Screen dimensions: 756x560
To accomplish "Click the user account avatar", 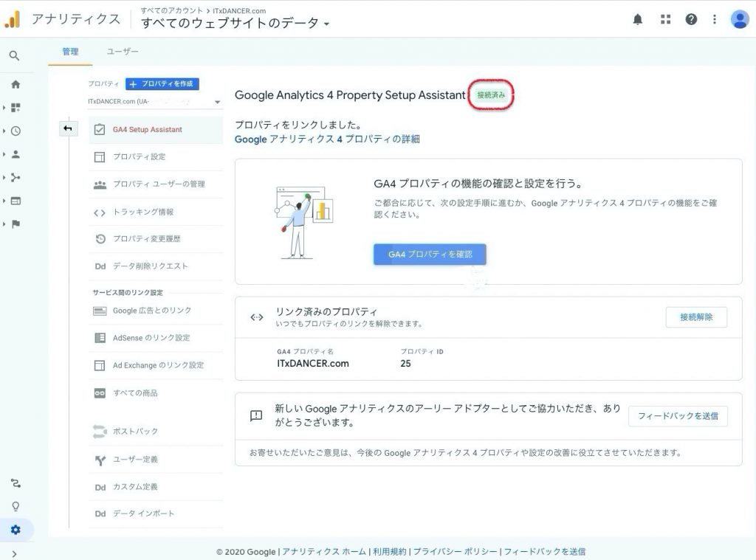I will click(739, 20).
